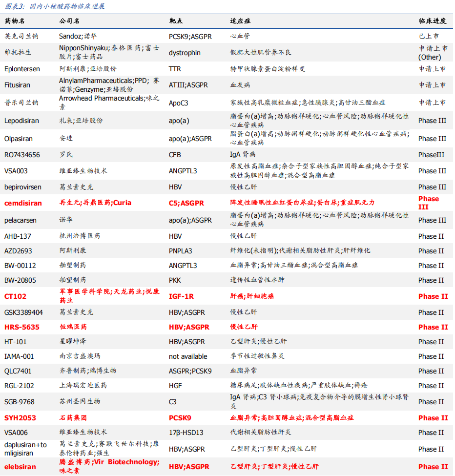This screenshot has height=476, width=455.
Task: Click company 再生元;再鼎医药;Curia
Action: [x=95, y=203]
